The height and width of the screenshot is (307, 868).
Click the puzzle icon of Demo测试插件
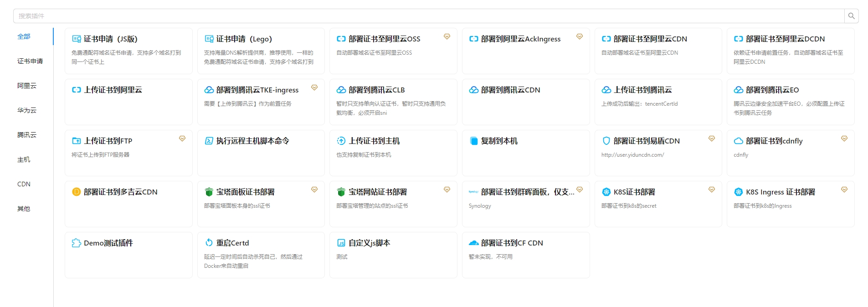(x=77, y=243)
